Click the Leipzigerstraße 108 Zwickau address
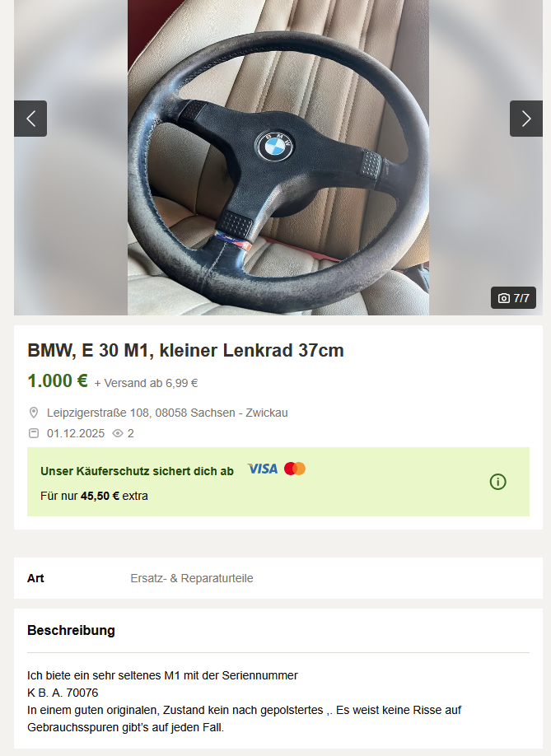Viewport: 551px width, 756px height. coord(167,413)
